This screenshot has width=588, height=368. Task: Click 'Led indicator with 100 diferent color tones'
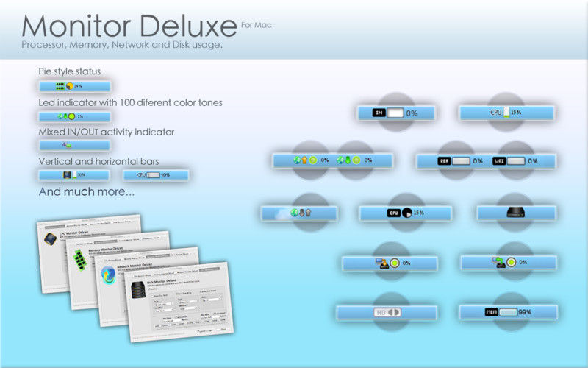click(x=130, y=102)
